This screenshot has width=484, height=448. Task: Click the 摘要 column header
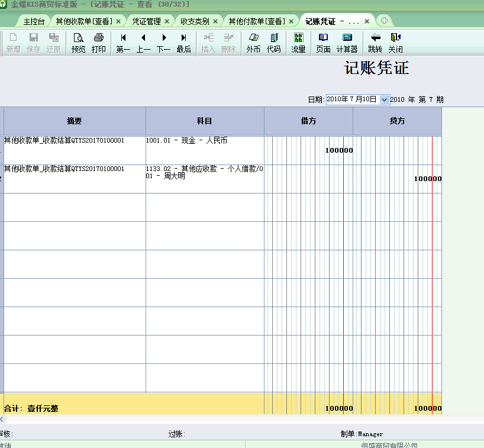(x=75, y=121)
